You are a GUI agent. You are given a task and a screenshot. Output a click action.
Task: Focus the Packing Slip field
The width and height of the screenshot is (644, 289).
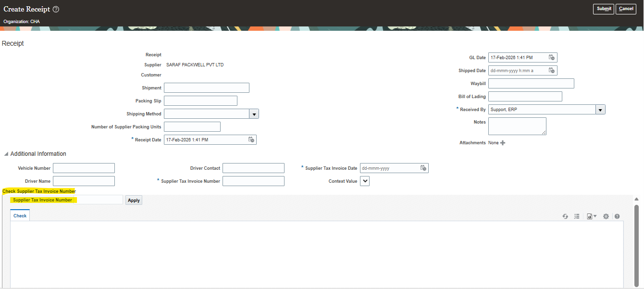point(200,101)
